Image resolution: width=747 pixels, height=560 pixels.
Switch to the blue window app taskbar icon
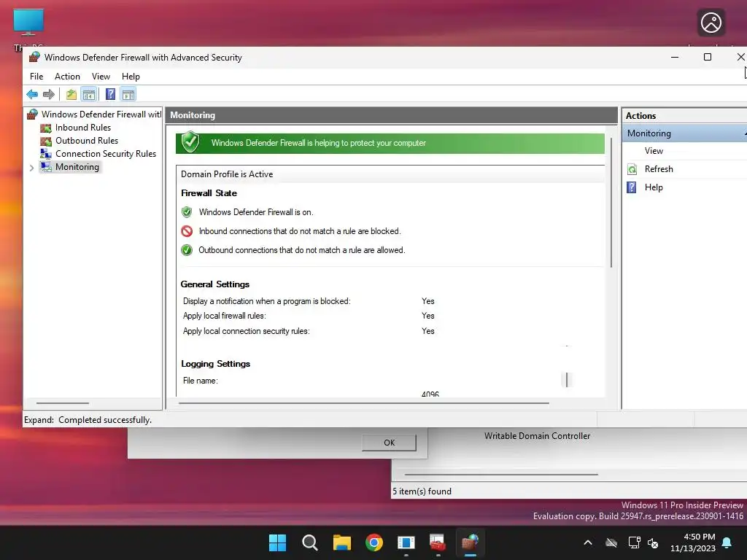406,542
